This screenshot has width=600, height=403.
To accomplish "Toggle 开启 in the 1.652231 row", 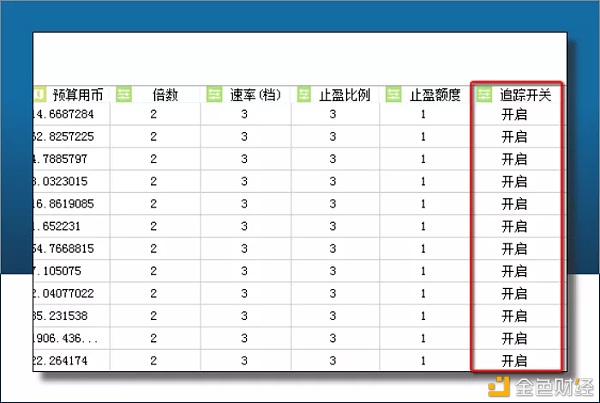I will click(514, 226).
